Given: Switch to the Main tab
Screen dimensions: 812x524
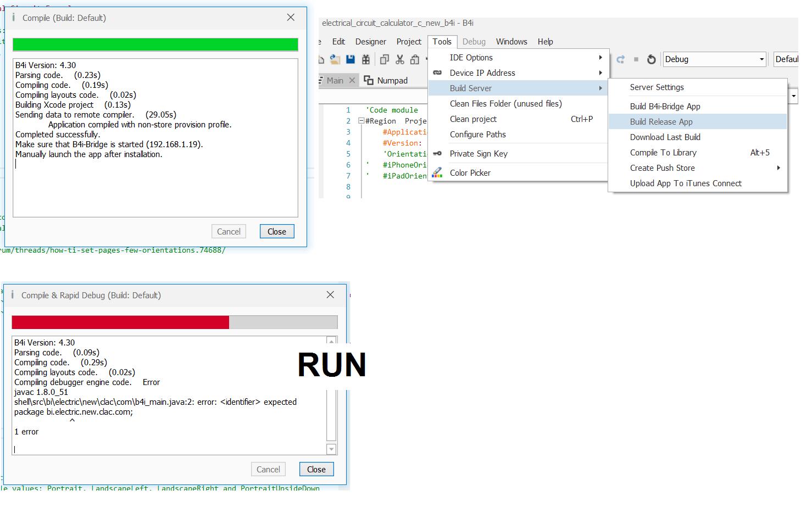Looking at the screenshot, I should coord(335,81).
